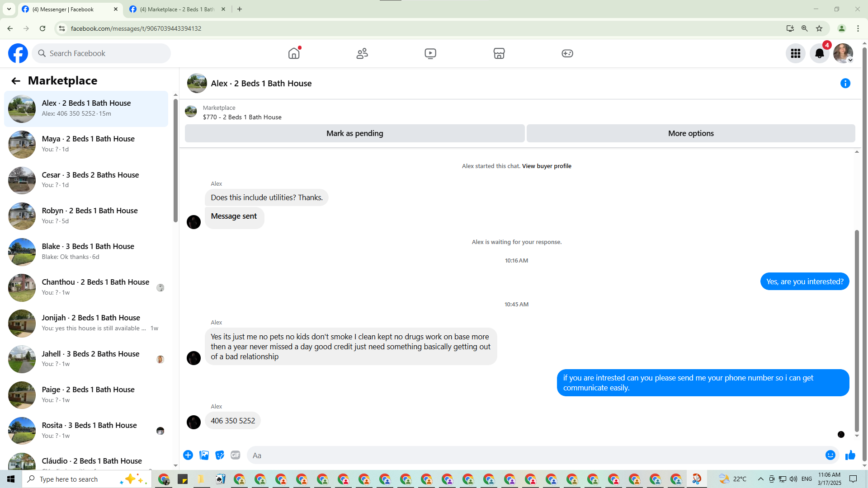Click Alex's avatar beside the 406 350 5252 message
Viewport: 868px width, 488px height.
pyautogui.click(x=193, y=422)
